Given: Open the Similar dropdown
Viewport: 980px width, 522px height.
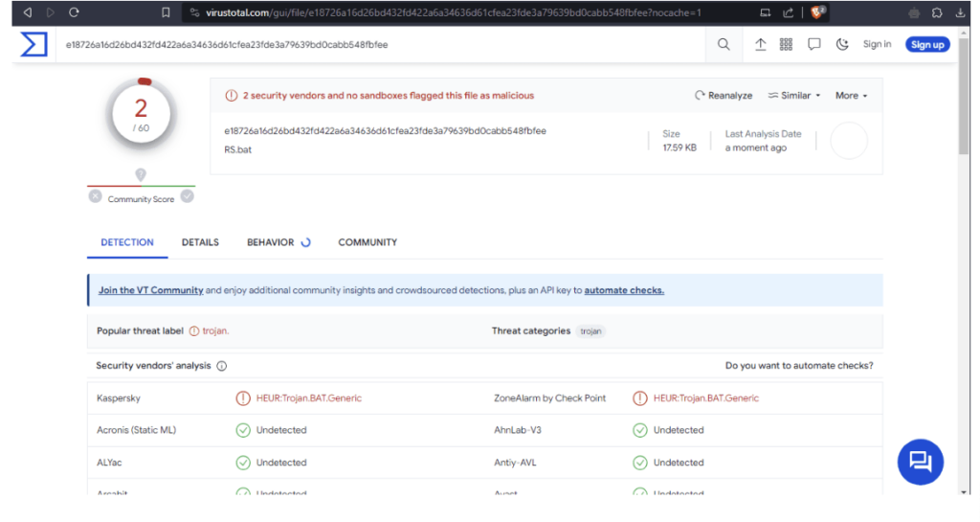Looking at the screenshot, I should 794,96.
